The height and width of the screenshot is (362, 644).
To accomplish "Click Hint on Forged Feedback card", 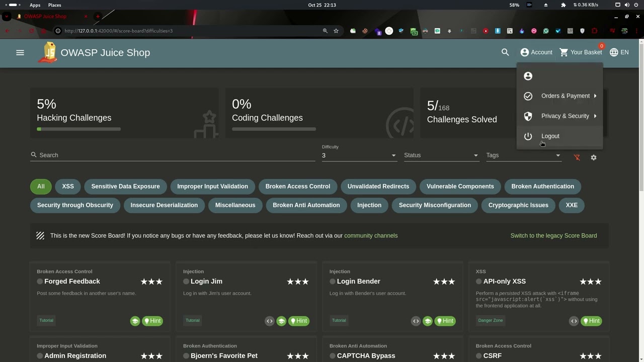I will click(152, 321).
